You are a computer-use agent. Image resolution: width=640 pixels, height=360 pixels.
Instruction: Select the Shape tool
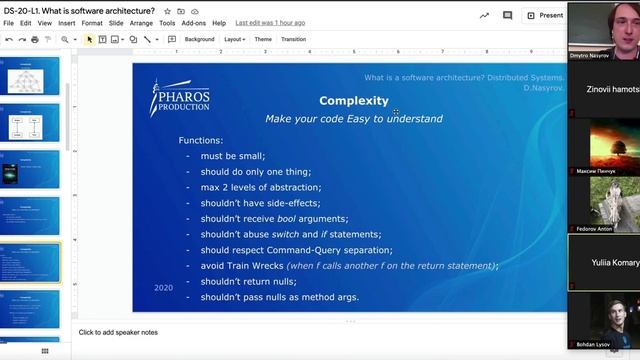(133, 40)
